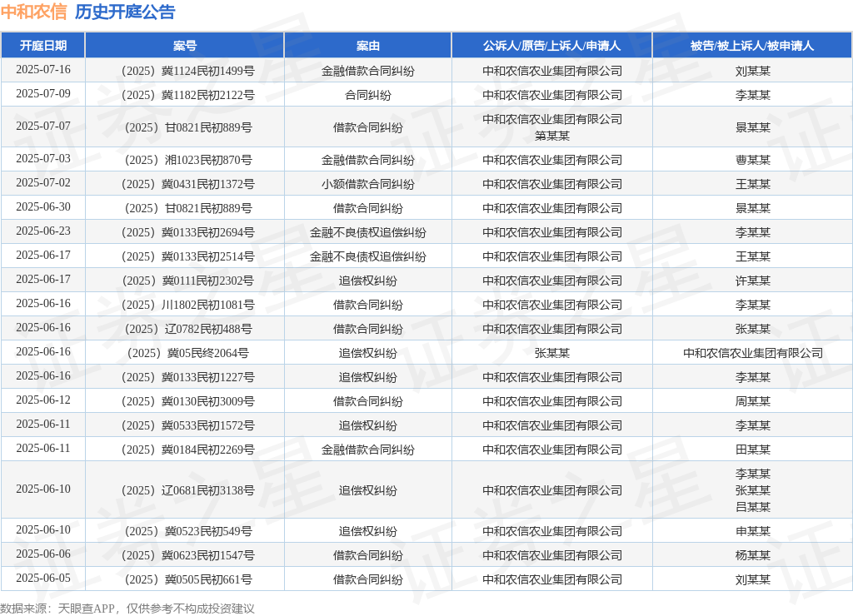Select the 案号 column header
The image size is (853, 616).
pyautogui.click(x=185, y=46)
